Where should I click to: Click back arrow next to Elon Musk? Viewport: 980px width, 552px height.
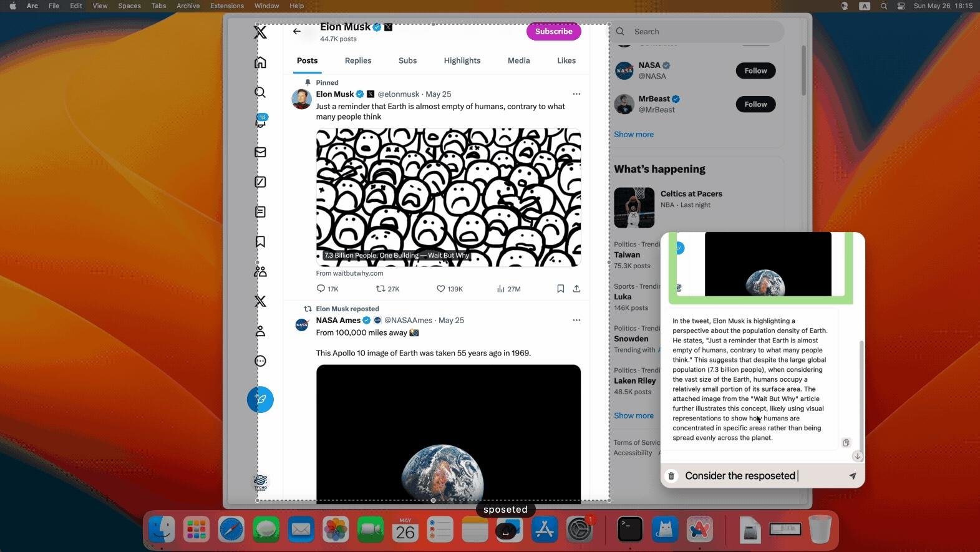(297, 31)
